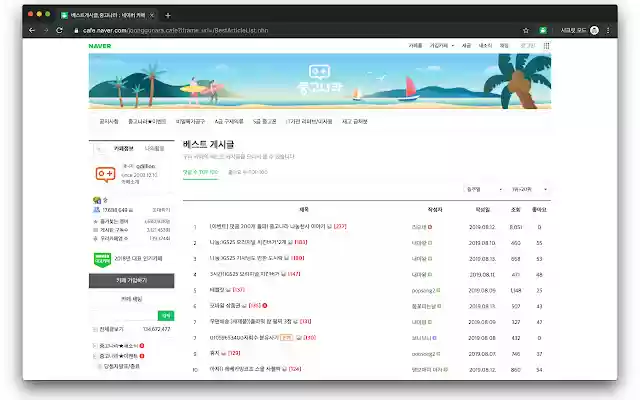Click author popsong2 in row 5
640x400 pixels.
pos(423,291)
